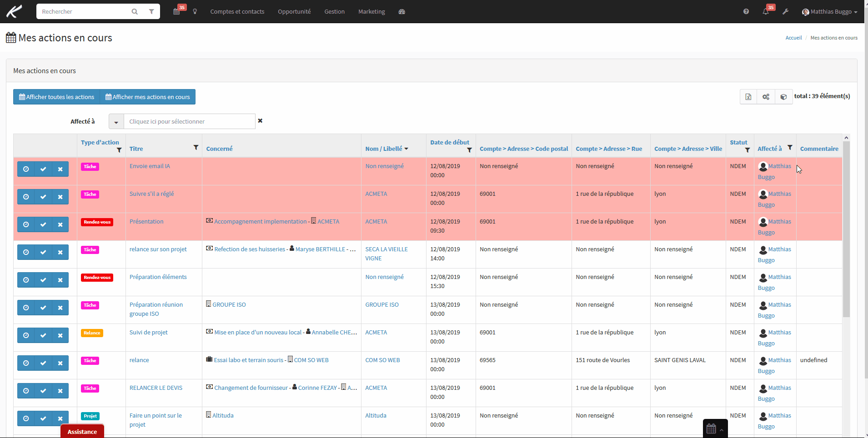The height and width of the screenshot is (438, 868).
Task: Mark 'Envoie email IA' action as done
Action: coord(43,169)
